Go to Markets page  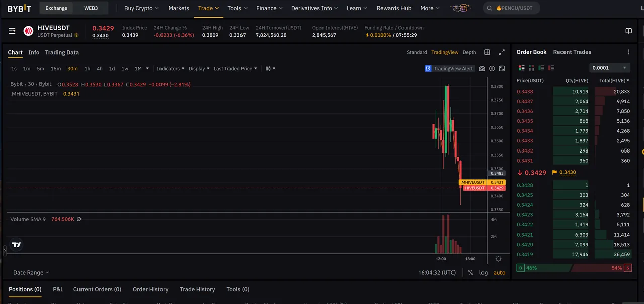179,8
